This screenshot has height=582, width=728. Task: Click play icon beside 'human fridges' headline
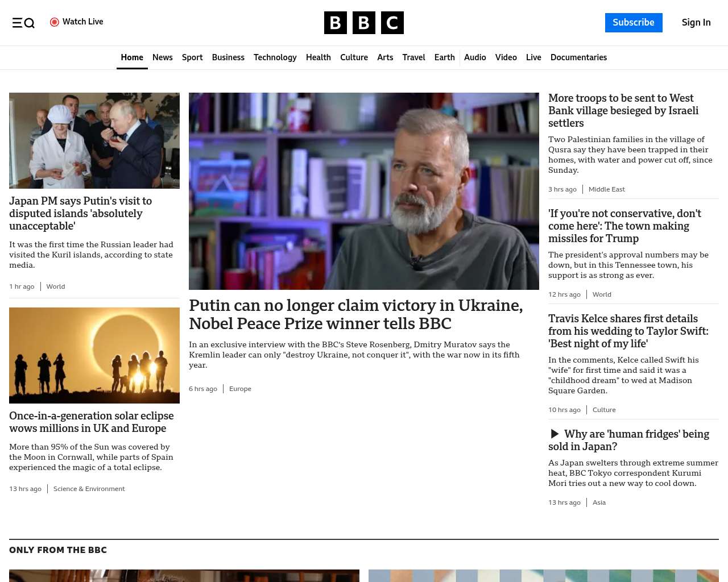[x=555, y=434]
